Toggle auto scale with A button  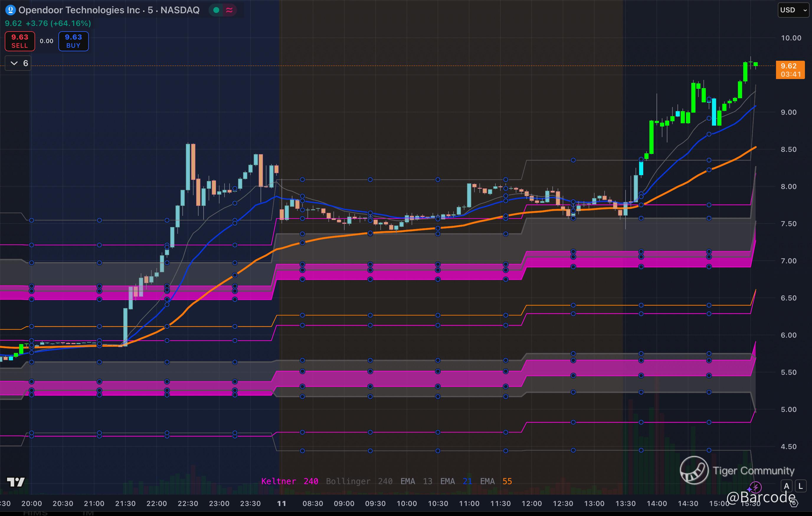pos(787,486)
